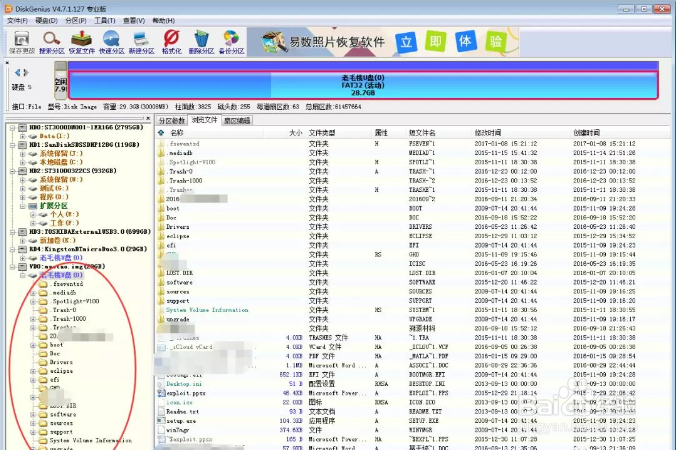This screenshot has height=450, width=676.
Task: Click the 格式化 format icon
Action: [x=172, y=42]
